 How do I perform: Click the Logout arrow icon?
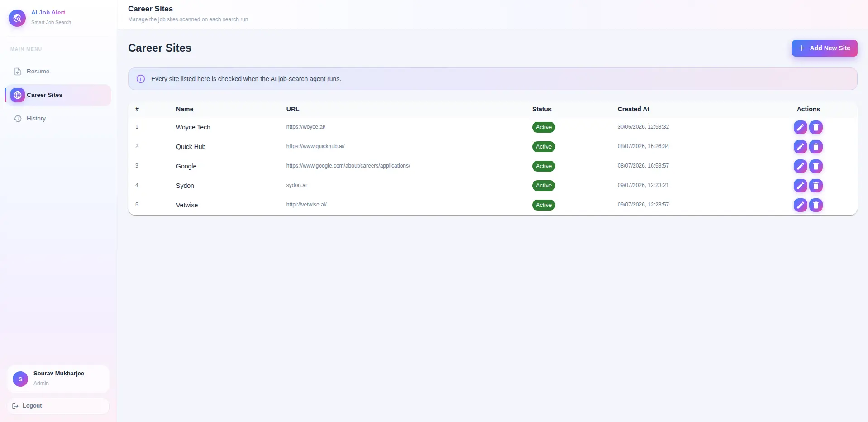pyautogui.click(x=15, y=406)
